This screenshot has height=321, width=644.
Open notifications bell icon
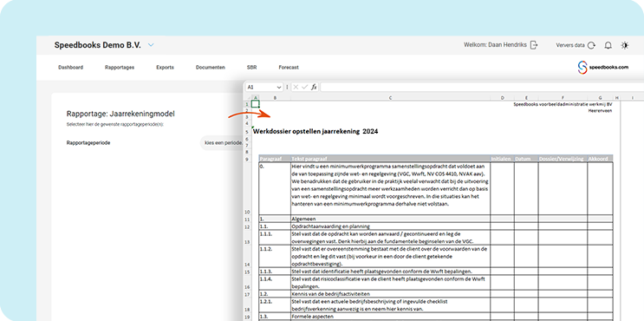tap(608, 45)
